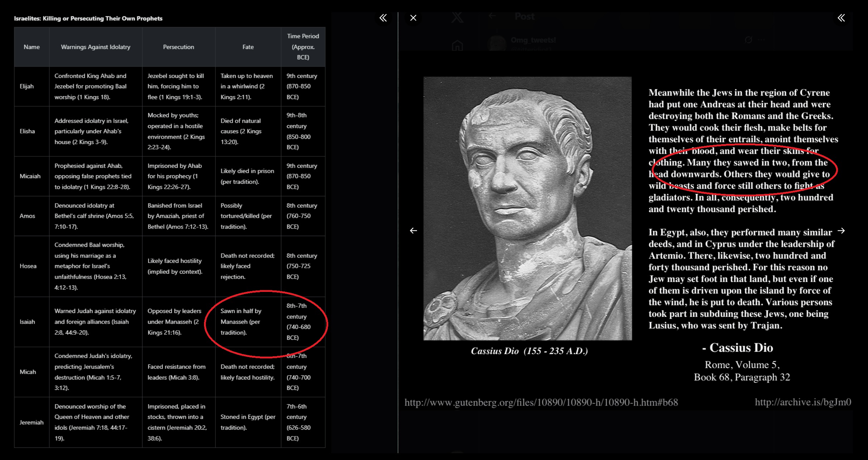Viewport: 868px width, 460px height.
Task: Open the dimmed Omg_tweets! profile name
Action: coord(533,40)
